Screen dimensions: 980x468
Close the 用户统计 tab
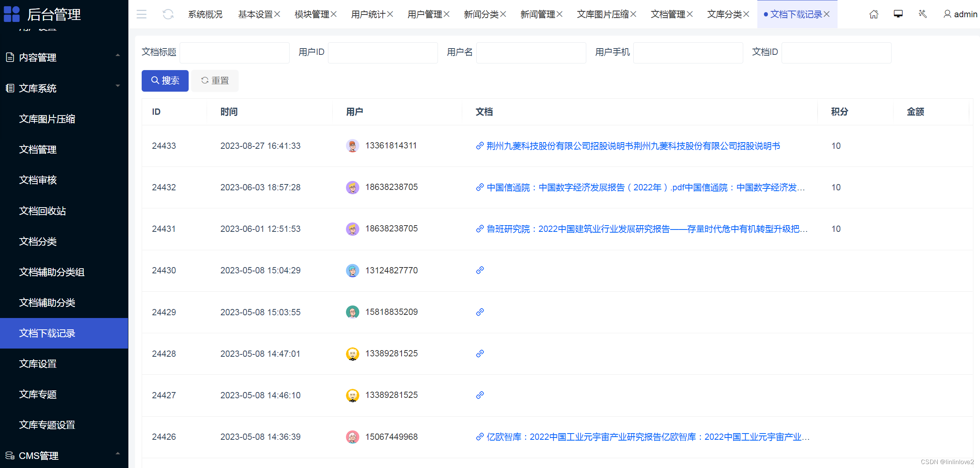(x=390, y=14)
